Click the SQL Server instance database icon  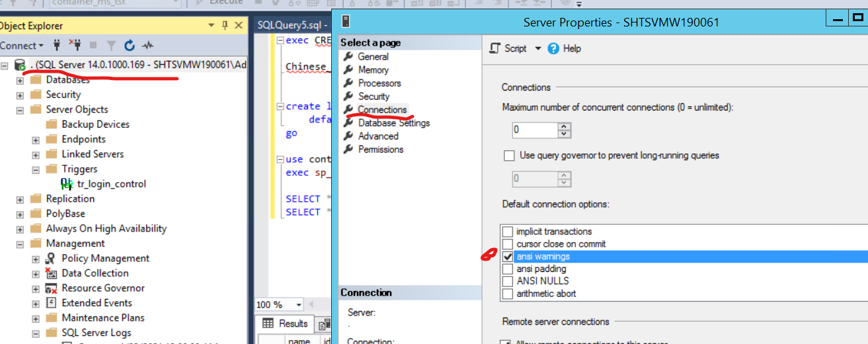(19, 65)
